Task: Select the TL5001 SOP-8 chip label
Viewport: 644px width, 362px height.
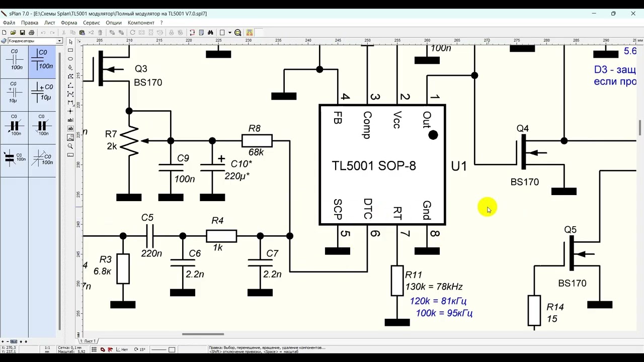Action: tap(374, 166)
